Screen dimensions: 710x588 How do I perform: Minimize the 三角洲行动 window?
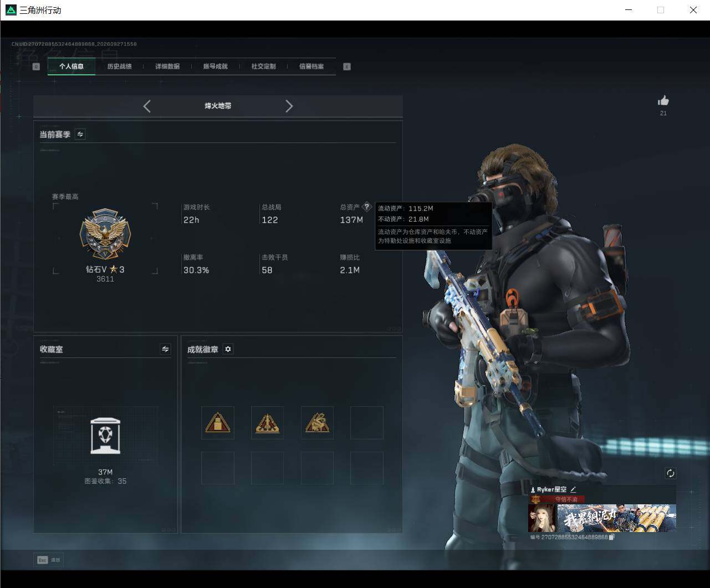(629, 10)
